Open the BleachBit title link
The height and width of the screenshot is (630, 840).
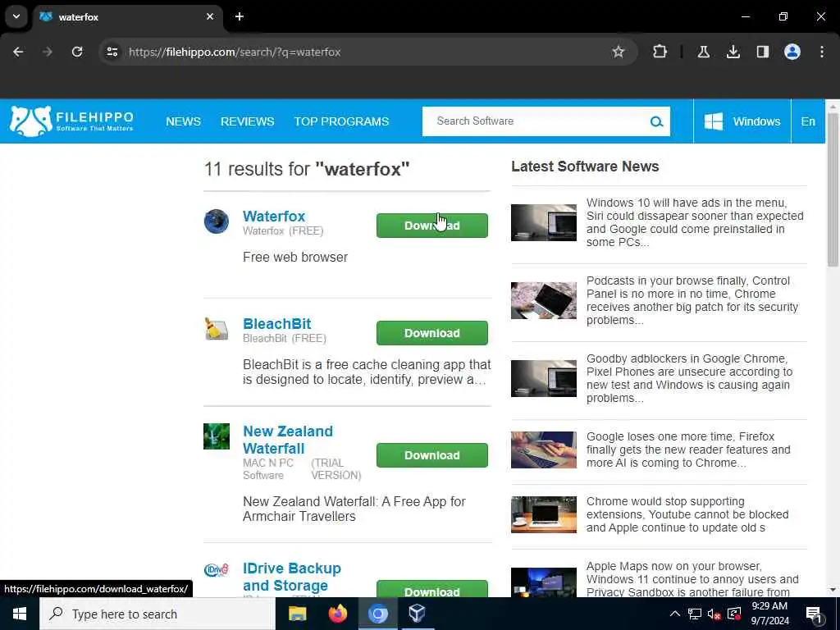tap(277, 324)
